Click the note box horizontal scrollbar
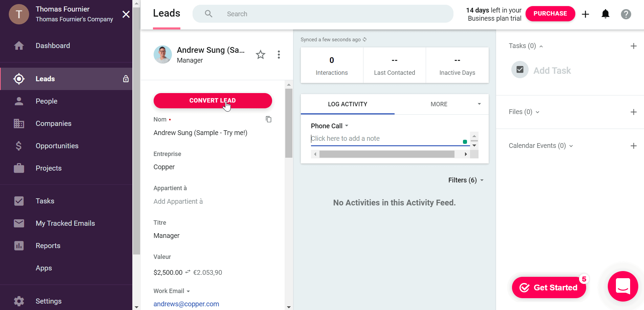644x310 pixels. click(386, 154)
